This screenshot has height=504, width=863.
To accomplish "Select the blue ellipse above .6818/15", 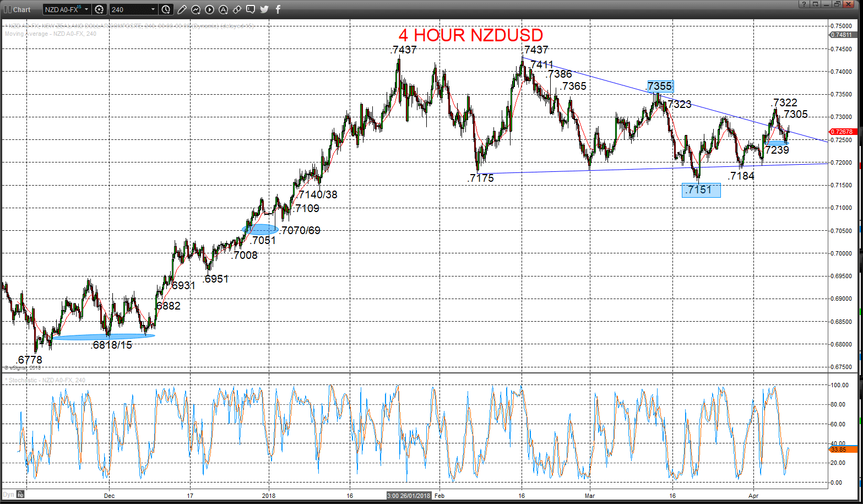I will pyautogui.click(x=104, y=336).
